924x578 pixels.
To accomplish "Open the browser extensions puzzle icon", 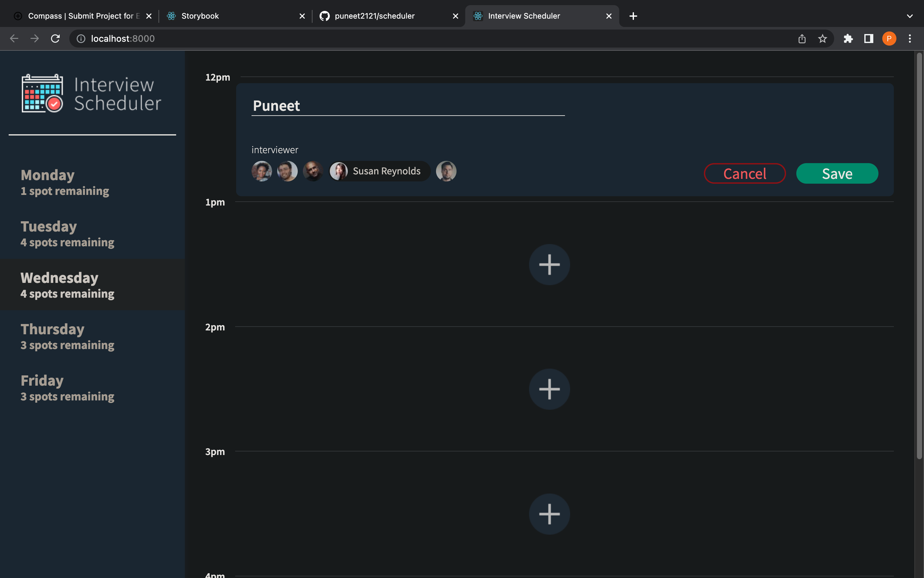I will tap(848, 39).
